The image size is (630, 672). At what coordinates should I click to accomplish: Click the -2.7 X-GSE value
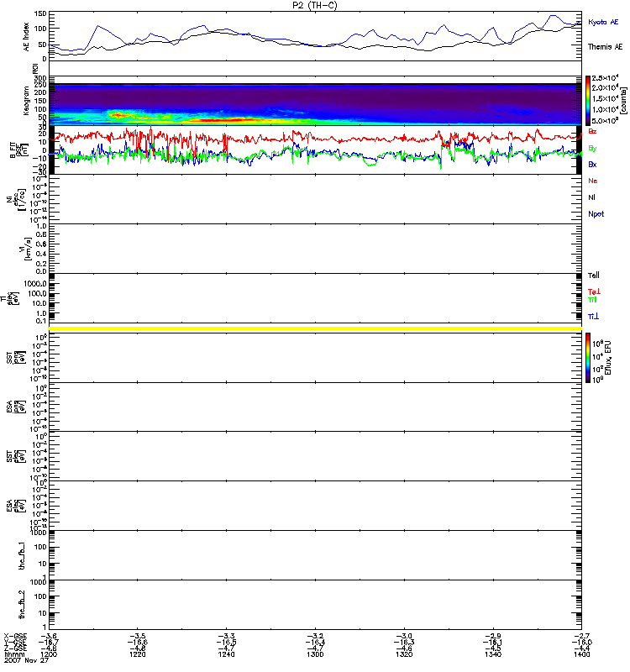click(581, 637)
